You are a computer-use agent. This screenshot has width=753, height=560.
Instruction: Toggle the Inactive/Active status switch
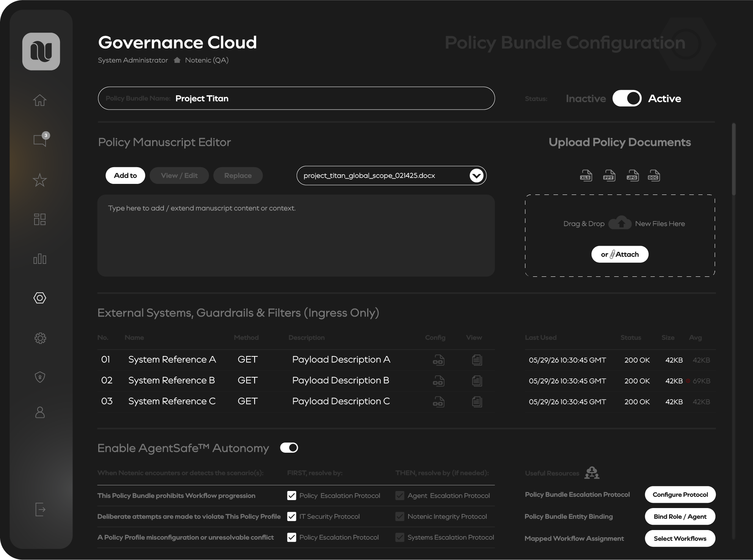[627, 99]
